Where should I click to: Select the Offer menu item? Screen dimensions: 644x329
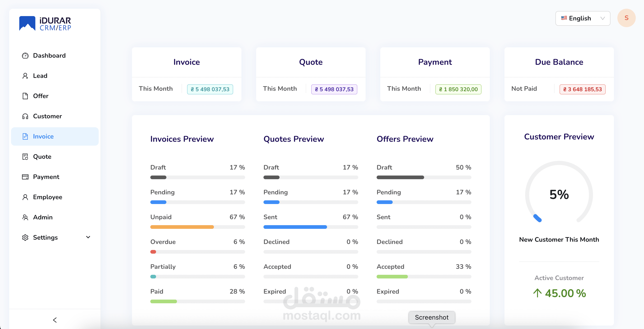55,96
